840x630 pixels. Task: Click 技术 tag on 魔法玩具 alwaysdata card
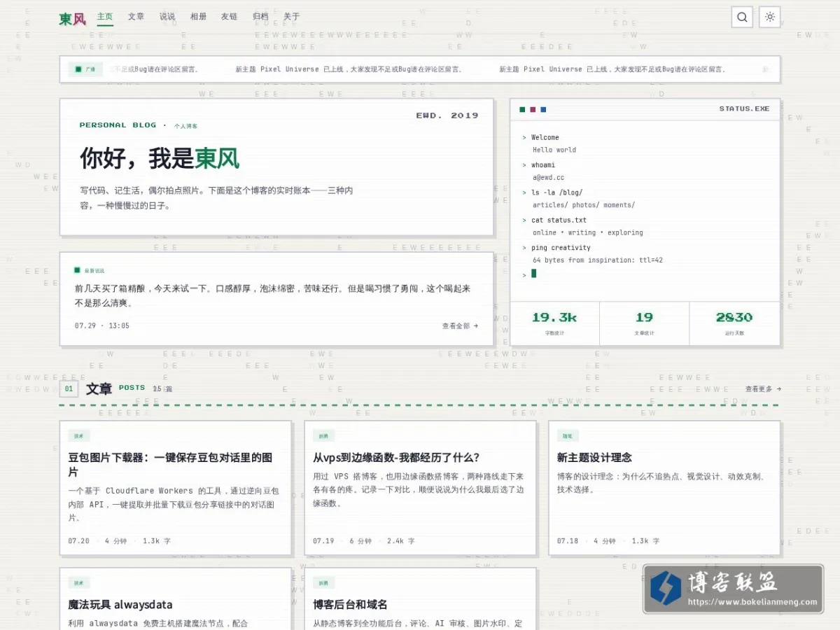79,582
